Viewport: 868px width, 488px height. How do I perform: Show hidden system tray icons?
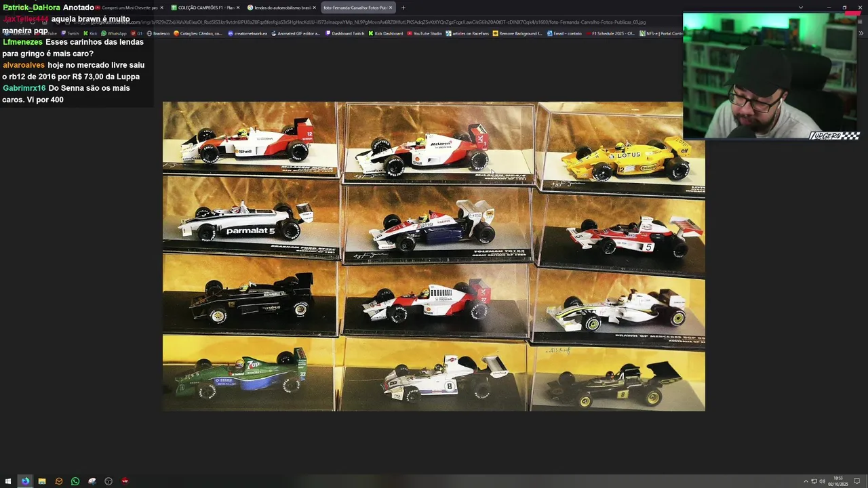(x=806, y=481)
